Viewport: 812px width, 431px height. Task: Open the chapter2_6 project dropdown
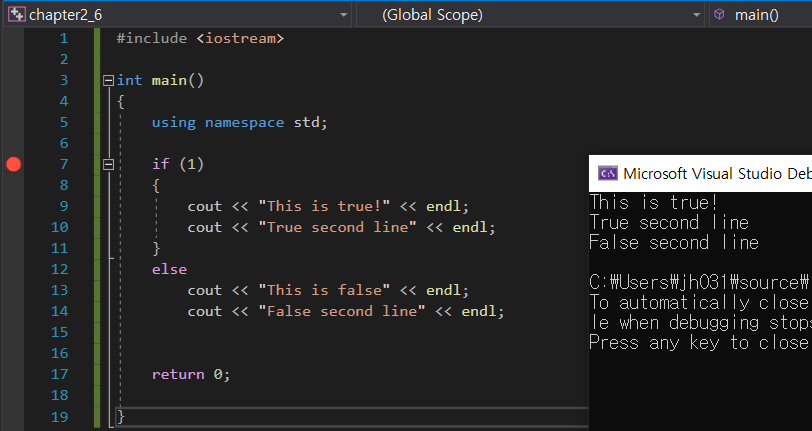pos(343,15)
